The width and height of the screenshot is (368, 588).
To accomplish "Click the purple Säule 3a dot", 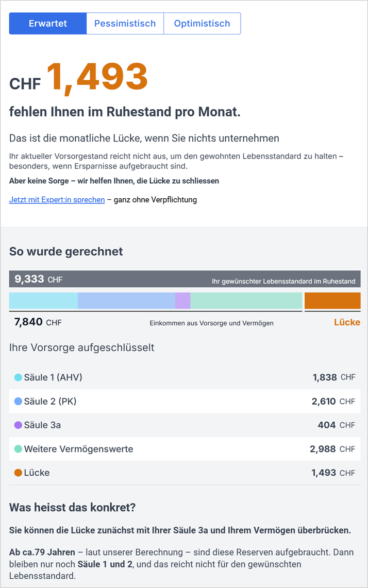I will pos(18,425).
